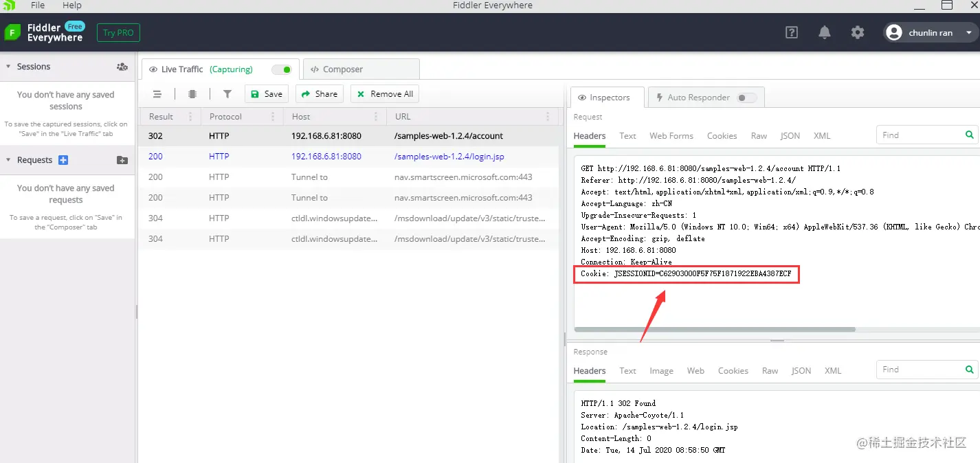Viewport: 980px width, 463px height.
Task: Click the Server: Apache-Coyote/1.1 line
Action: 632,415
